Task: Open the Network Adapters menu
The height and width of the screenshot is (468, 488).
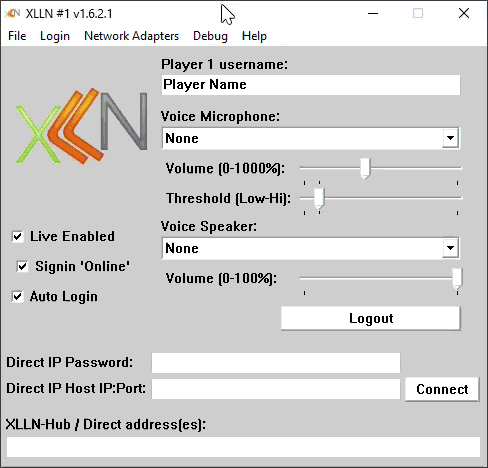Action: 131,36
